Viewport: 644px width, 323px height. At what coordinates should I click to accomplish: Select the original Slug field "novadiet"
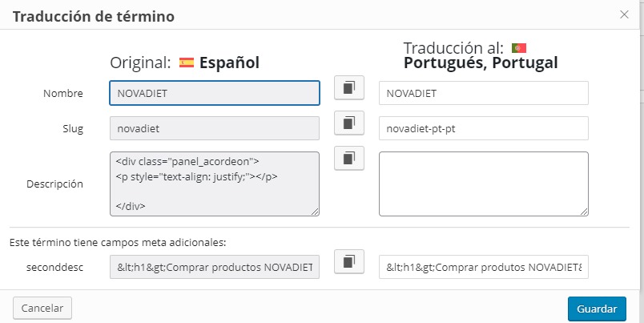214,128
